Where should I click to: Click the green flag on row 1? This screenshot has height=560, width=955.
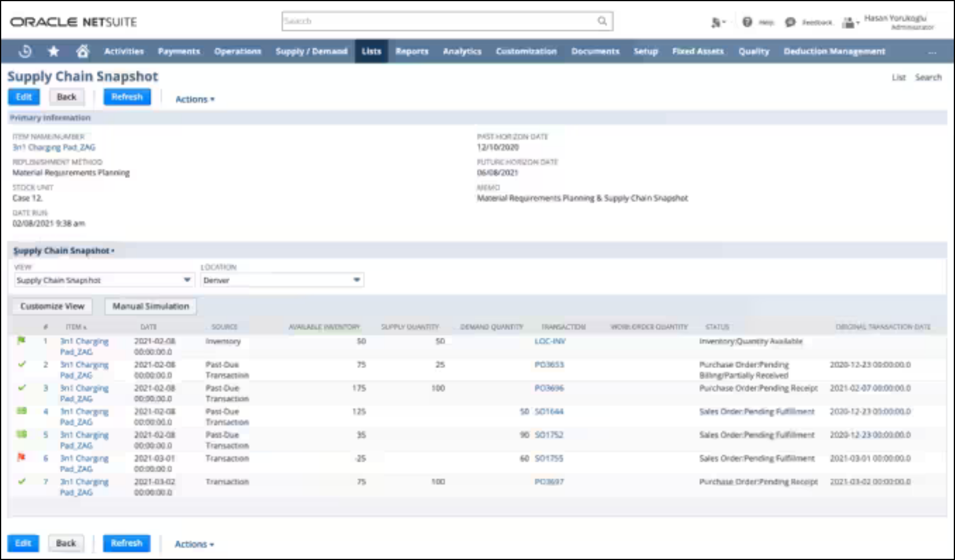tap(22, 341)
